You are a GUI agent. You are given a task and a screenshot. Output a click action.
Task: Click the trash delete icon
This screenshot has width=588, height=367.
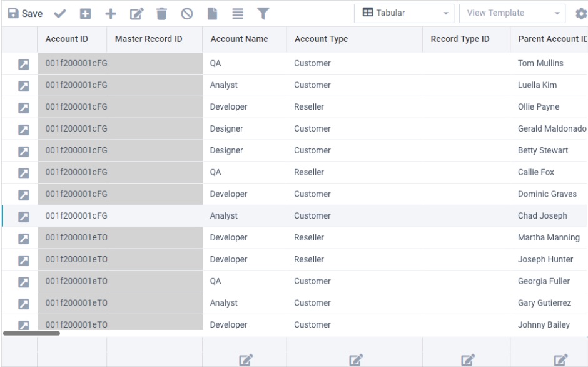[x=161, y=13]
